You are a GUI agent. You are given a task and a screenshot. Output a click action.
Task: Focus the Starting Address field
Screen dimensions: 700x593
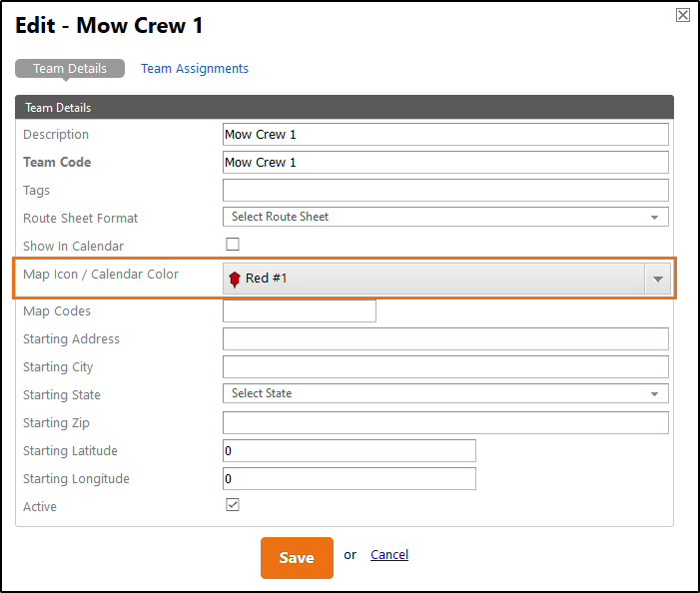click(x=445, y=339)
